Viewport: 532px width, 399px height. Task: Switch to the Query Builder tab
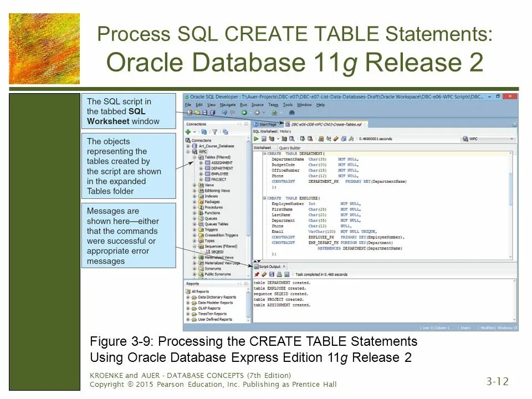(289, 148)
